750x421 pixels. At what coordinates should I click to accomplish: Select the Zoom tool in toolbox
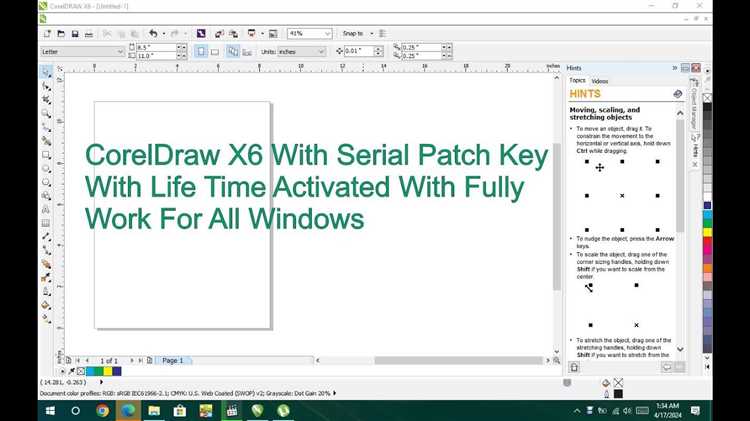pyautogui.click(x=46, y=113)
